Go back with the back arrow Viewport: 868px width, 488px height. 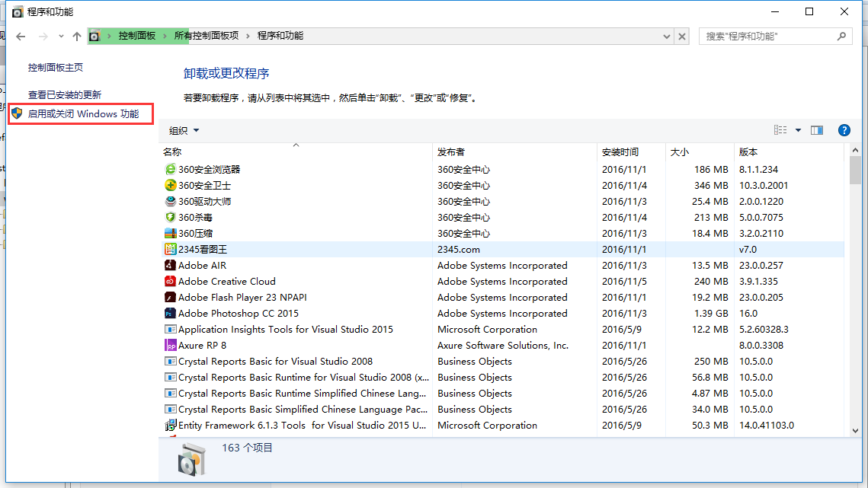(x=21, y=37)
